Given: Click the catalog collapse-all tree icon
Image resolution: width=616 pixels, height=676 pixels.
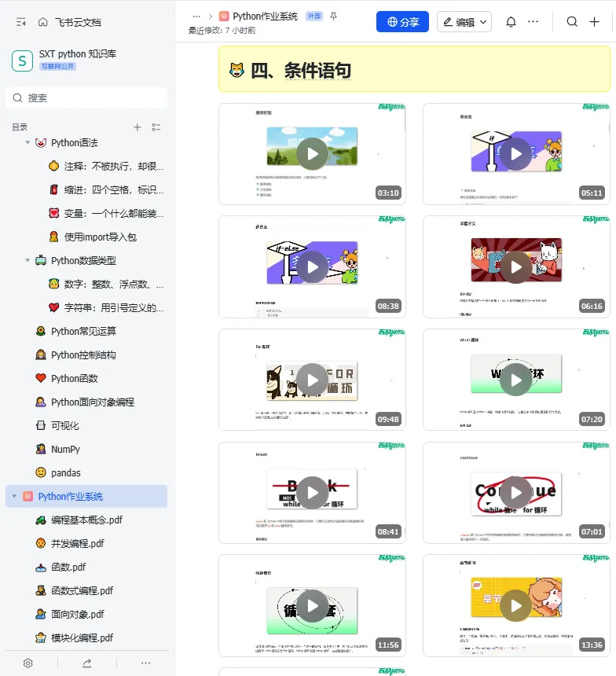Looking at the screenshot, I should [x=156, y=127].
